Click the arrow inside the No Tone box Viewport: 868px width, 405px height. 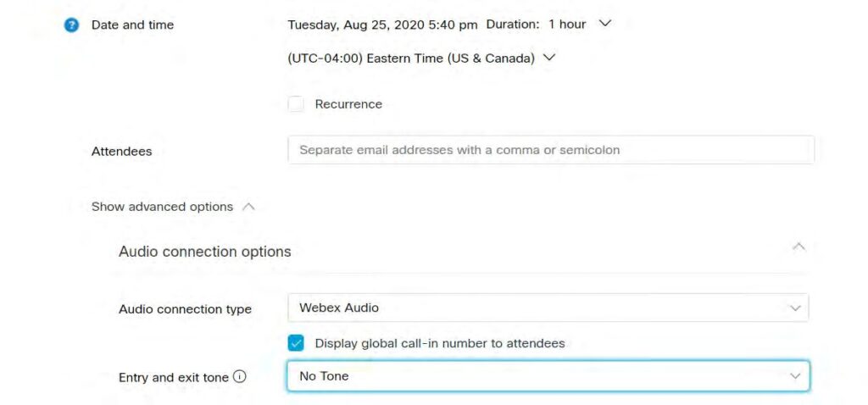coord(794,376)
